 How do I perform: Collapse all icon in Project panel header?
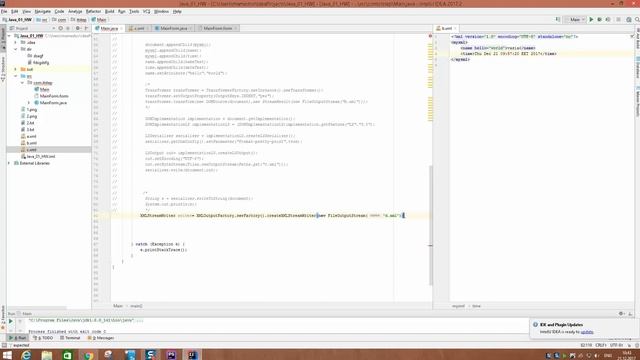coord(68,28)
